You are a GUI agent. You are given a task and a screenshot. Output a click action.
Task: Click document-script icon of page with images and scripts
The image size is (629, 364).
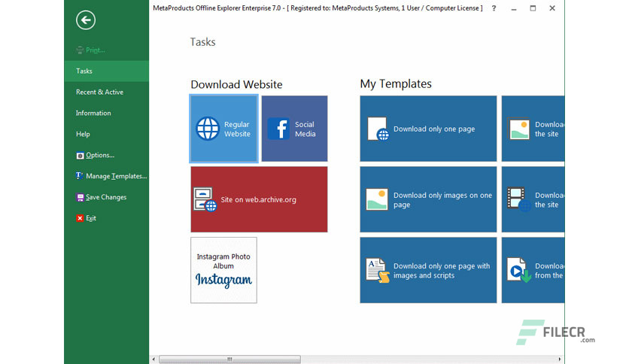(378, 271)
